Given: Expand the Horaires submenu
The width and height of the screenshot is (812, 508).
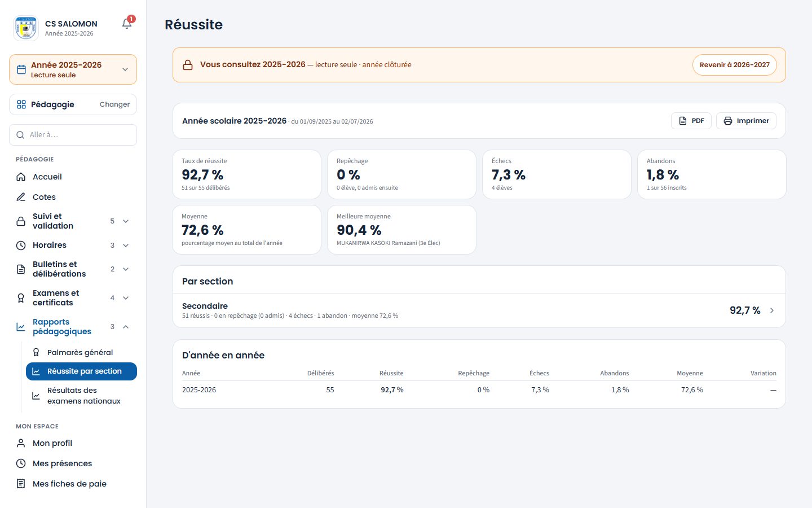Looking at the screenshot, I should pos(126,246).
